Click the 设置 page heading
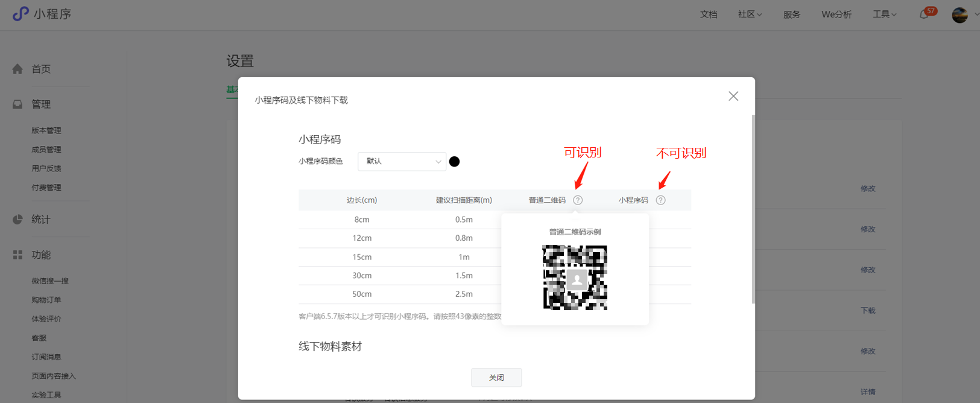 (240, 61)
